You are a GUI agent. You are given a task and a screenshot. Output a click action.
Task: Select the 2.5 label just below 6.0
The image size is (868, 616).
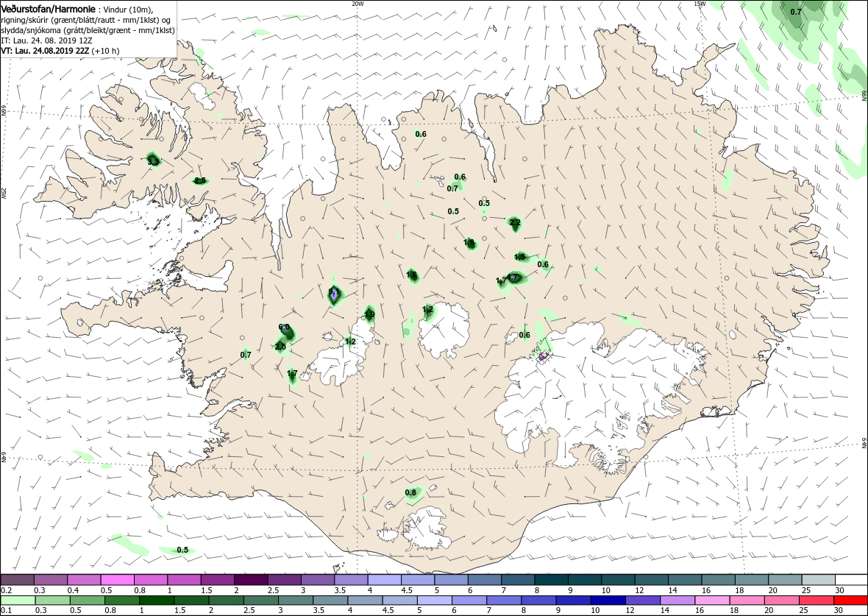coord(280,347)
